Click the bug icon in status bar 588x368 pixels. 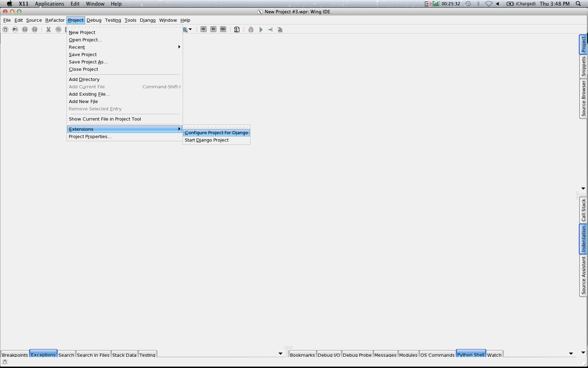point(5,362)
